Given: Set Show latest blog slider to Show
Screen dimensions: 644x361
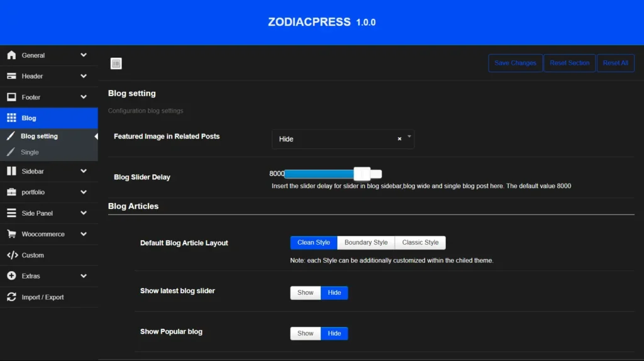Looking at the screenshot, I should [306, 292].
